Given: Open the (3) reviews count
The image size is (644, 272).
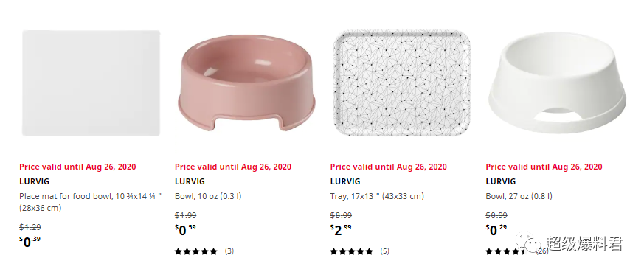Looking at the screenshot, I should tap(229, 251).
